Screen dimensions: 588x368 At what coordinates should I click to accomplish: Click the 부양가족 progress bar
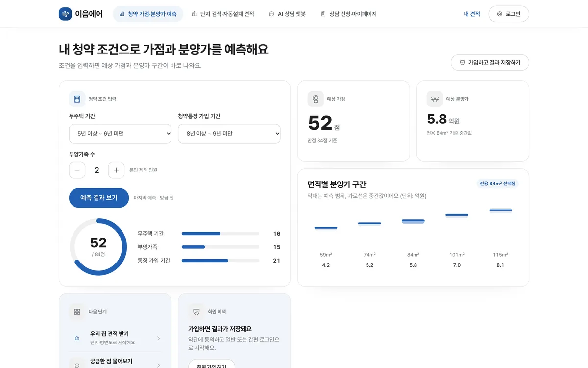[x=220, y=247]
